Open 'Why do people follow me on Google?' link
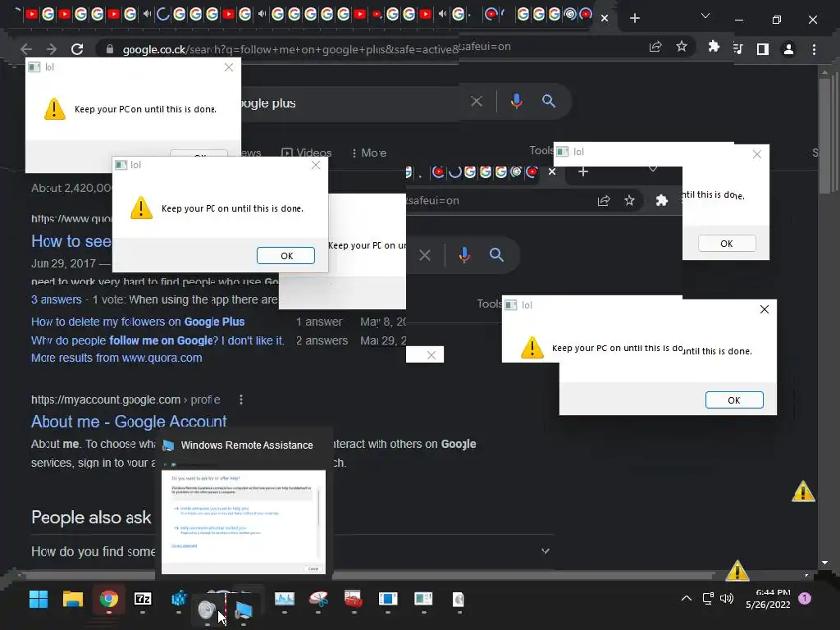The height and width of the screenshot is (630, 840). tap(157, 340)
